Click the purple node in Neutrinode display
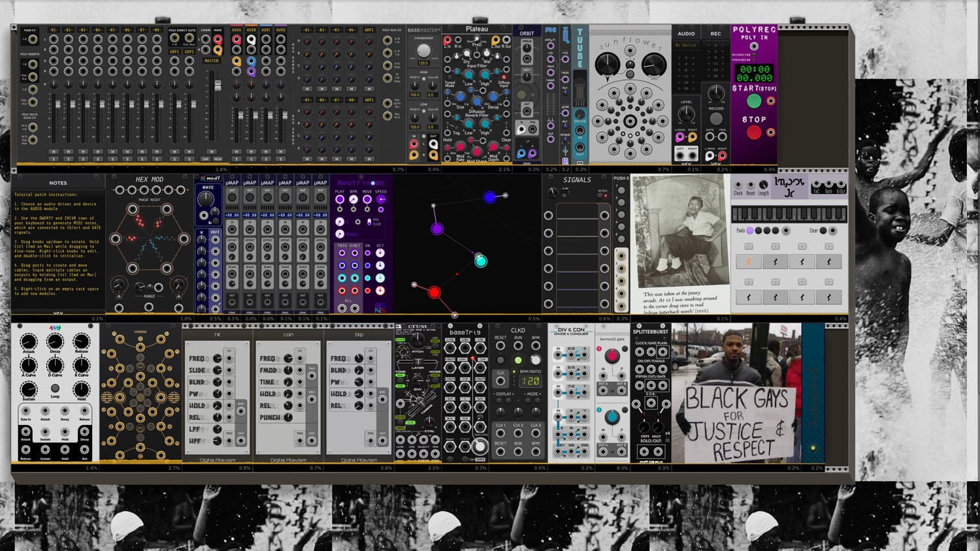 tap(437, 228)
